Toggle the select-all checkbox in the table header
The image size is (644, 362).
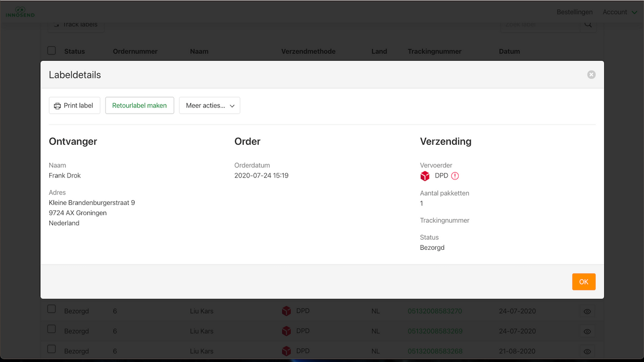click(51, 50)
